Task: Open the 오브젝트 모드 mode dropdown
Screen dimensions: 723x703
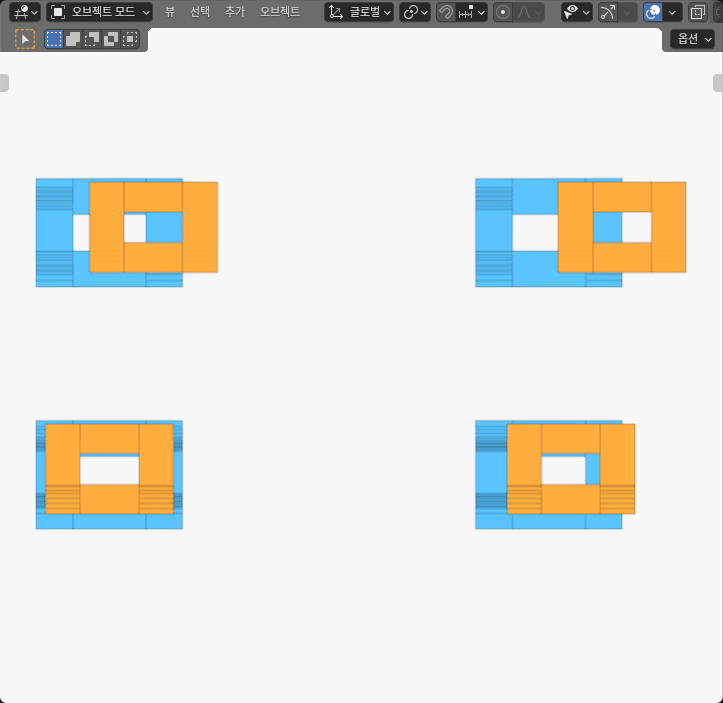Action: 100,12
